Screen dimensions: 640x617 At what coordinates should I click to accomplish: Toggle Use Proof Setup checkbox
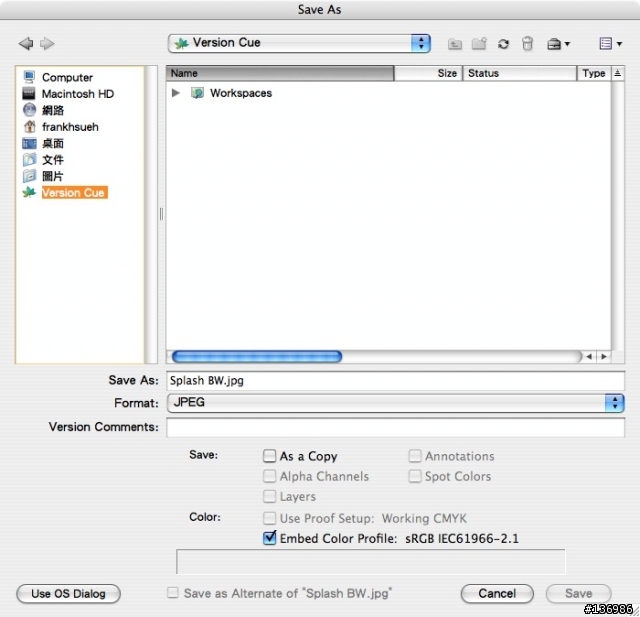pos(269,518)
